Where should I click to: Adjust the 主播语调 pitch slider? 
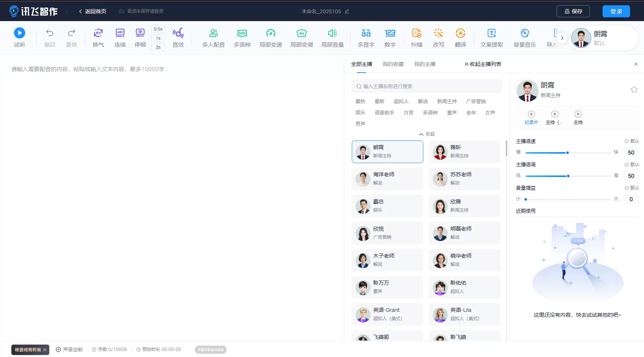click(568, 176)
